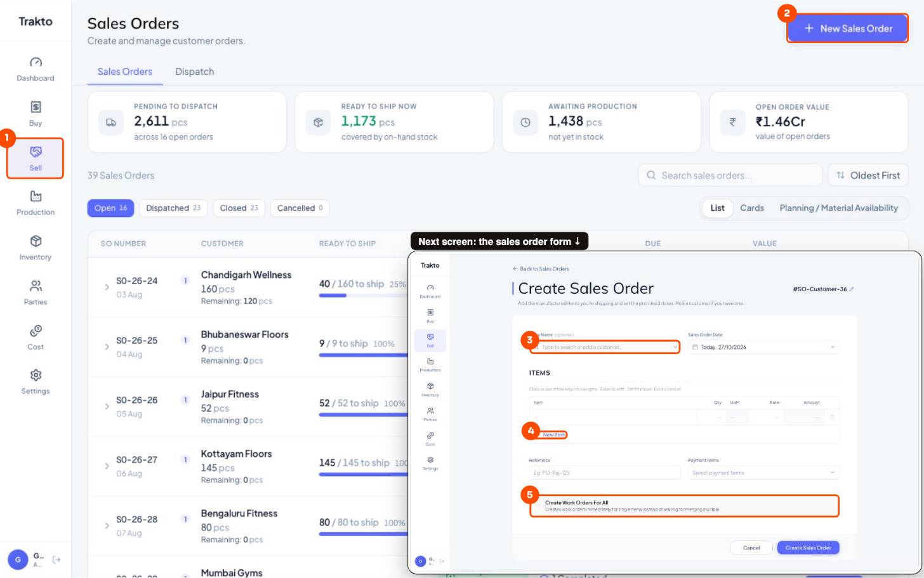Click the READY TO SHIP column header

pos(347,244)
